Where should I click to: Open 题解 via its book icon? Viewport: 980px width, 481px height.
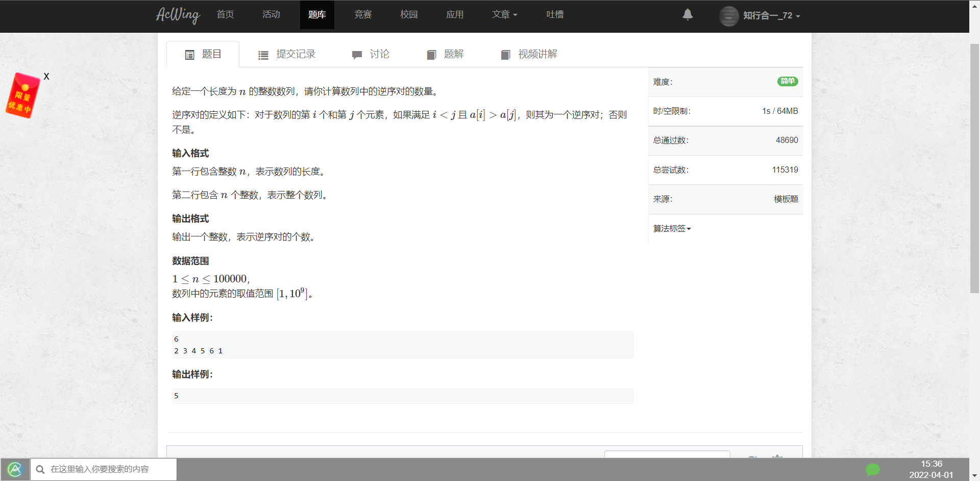(x=431, y=55)
